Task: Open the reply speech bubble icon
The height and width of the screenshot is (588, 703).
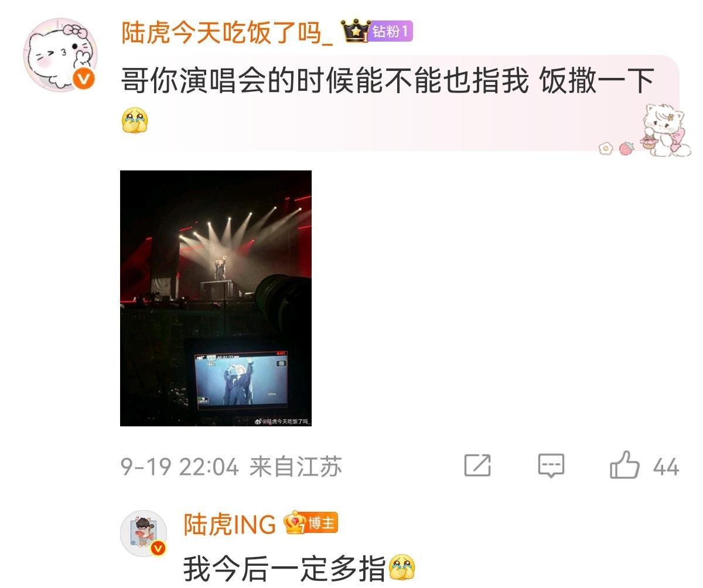Action: click(x=551, y=466)
